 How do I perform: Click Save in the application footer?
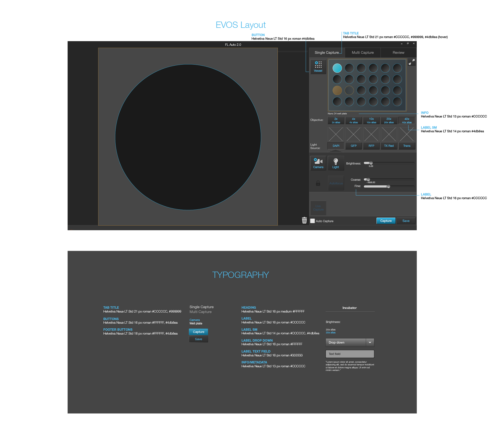pyautogui.click(x=406, y=221)
